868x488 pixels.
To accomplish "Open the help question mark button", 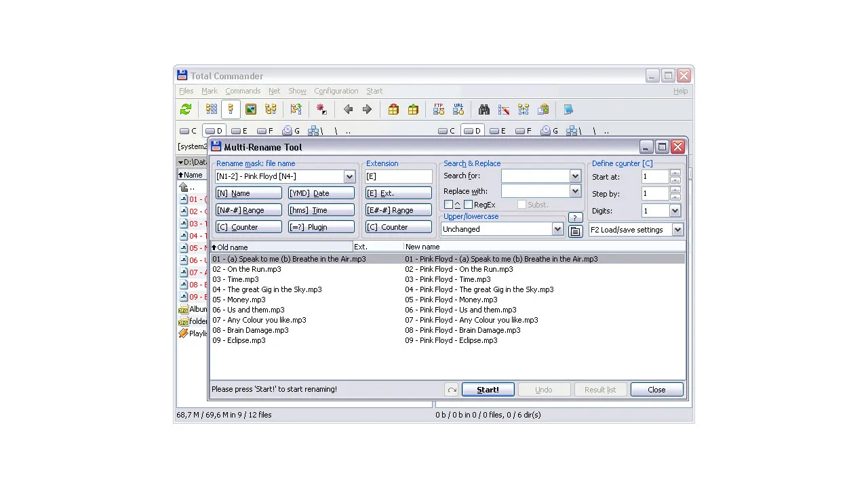I will click(x=575, y=218).
